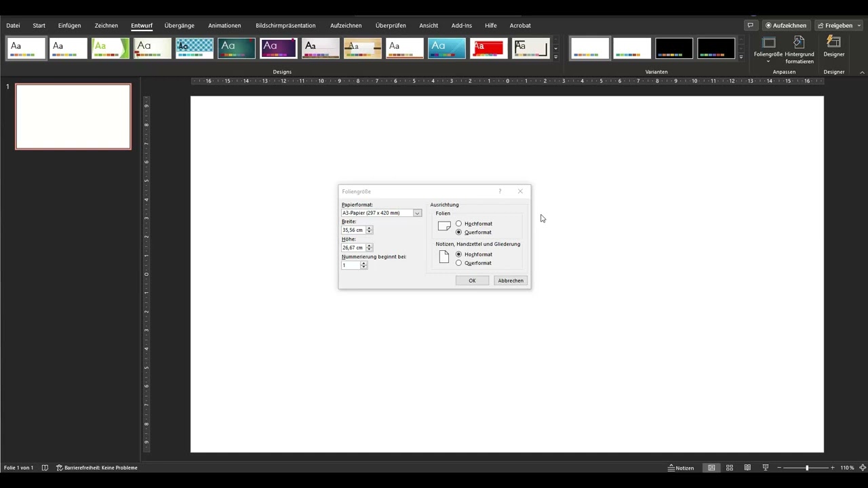Switch to the Zeichnen tab
Viewport: 868px width, 488px height.
[x=106, y=25]
